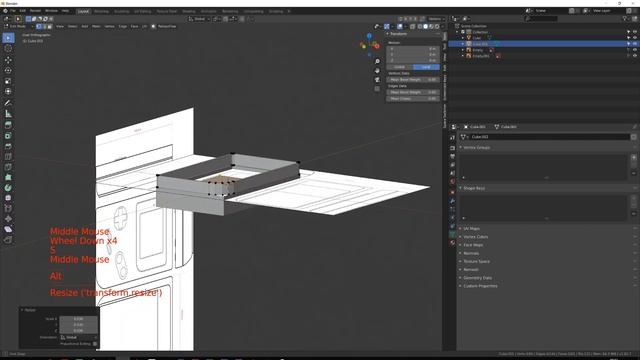Select the Transform tool
Screen dimensions: 640x360
point(8,91)
